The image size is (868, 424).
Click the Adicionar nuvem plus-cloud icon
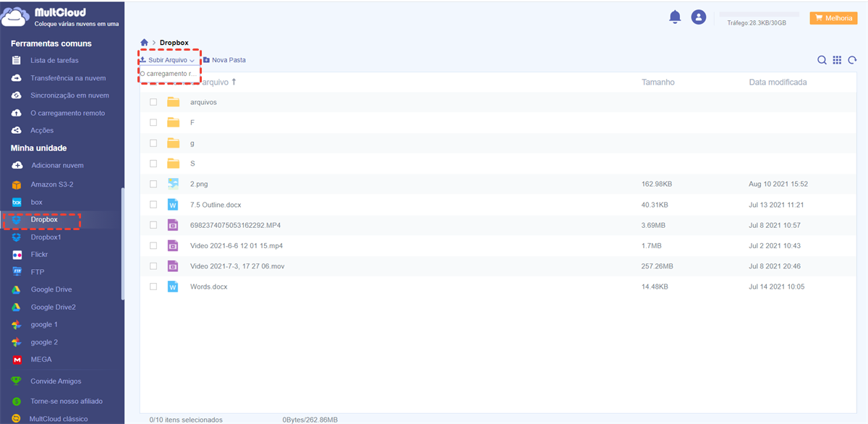click(x=17, y=166)
